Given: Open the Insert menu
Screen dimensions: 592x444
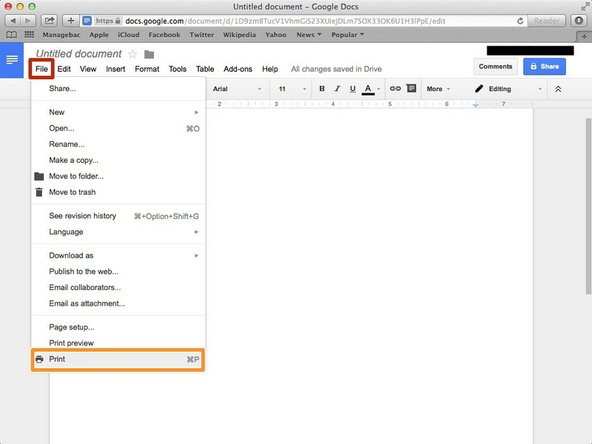Looking at the screenshot, I should (115, 69).
